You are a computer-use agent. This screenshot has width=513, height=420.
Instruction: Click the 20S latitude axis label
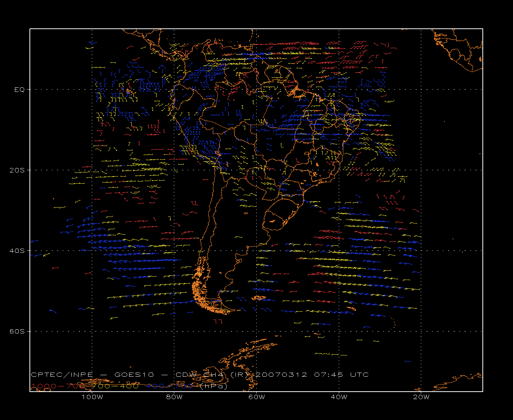point(17,170)
